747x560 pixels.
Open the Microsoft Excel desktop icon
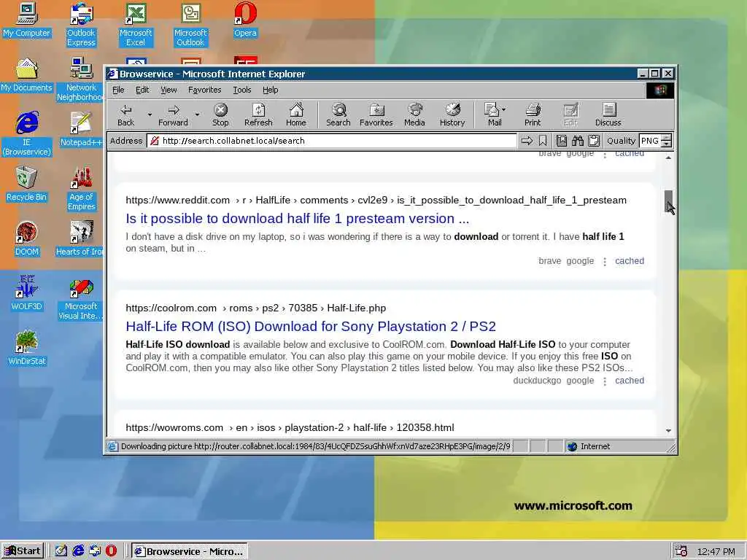[x=136, y=25]
